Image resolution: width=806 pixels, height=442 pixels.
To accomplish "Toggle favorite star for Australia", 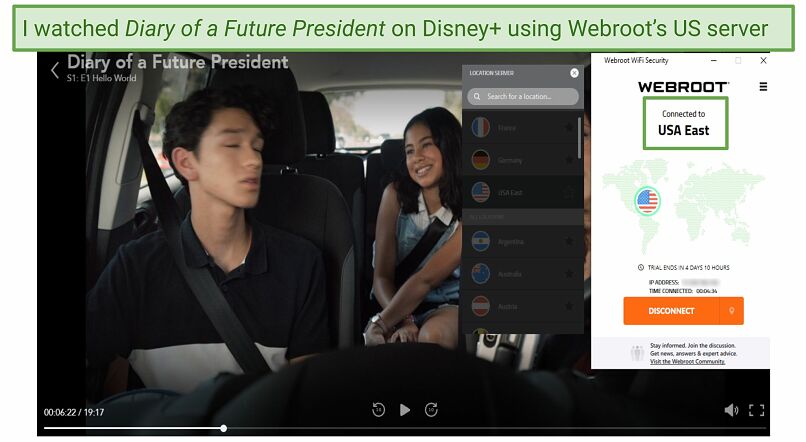I will click(x=569, y=274).
